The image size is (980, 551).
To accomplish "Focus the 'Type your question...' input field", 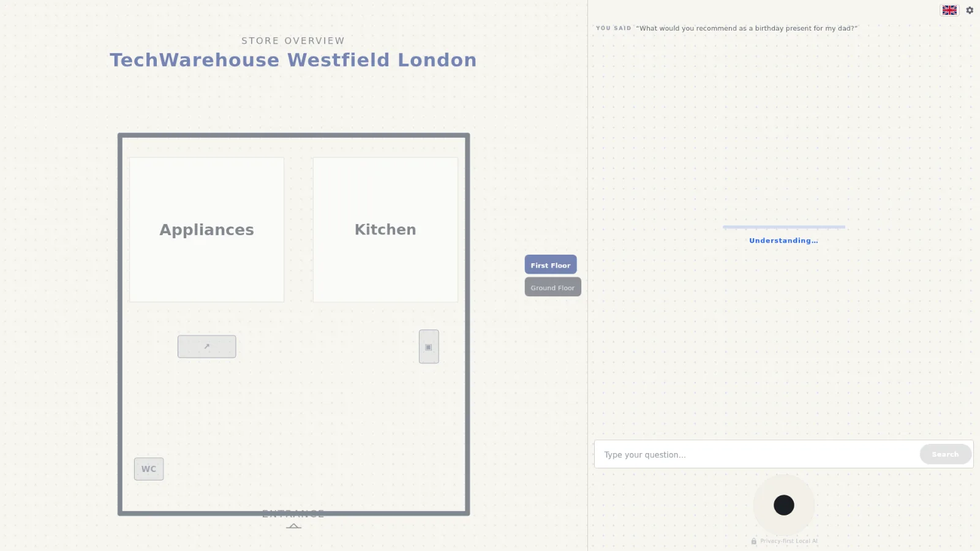I will (x=757, y=454).
